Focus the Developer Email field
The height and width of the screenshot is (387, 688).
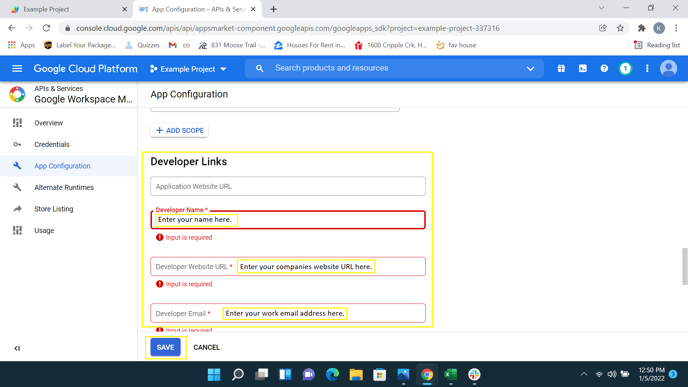(288, 313)
